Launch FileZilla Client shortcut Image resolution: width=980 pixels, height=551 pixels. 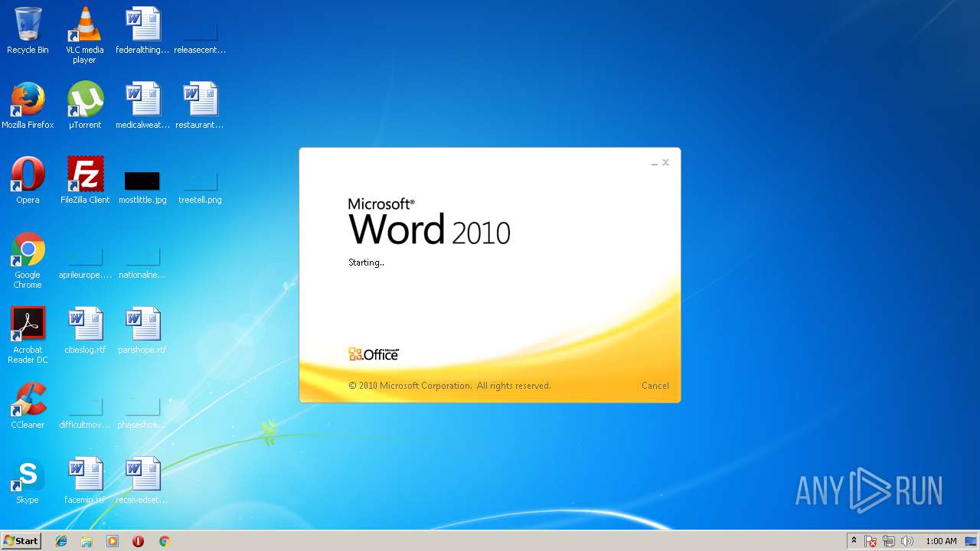85,181
